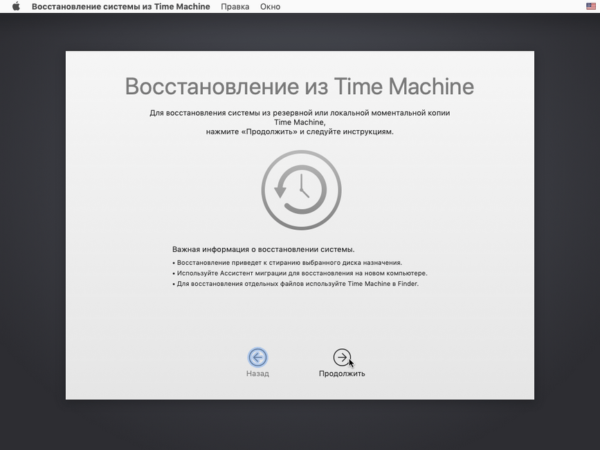
Task: Click the Назад label
Action: click(x=258, y=373)
